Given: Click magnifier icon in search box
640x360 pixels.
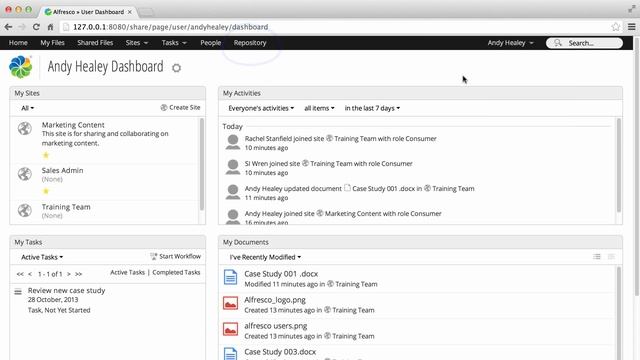Looking at the screenshot, I should (x=558, y=43).
